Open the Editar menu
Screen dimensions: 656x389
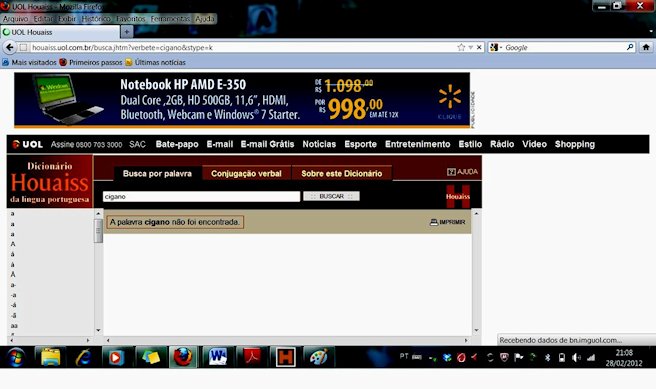point(44,19)
